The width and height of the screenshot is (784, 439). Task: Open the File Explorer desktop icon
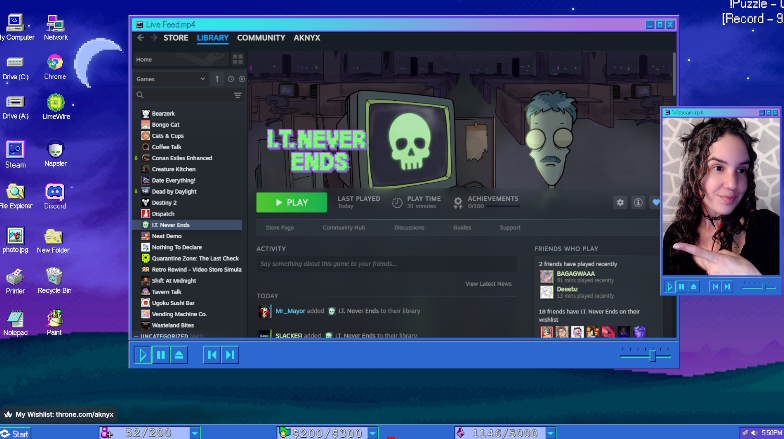[16, 196]
